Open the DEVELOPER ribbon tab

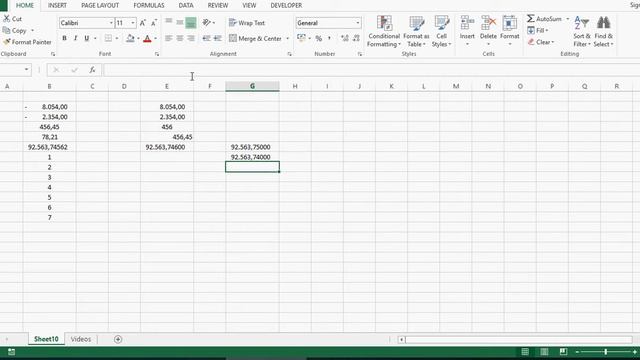click(286, 5)
